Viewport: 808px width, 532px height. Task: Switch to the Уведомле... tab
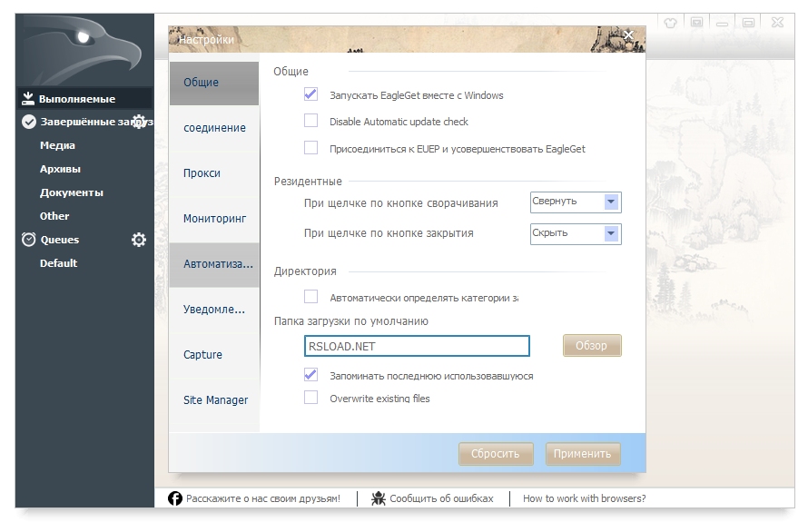(214, 310)
